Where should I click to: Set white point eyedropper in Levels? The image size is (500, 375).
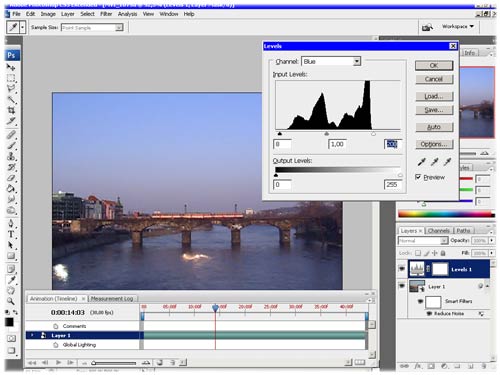(447, 162)
